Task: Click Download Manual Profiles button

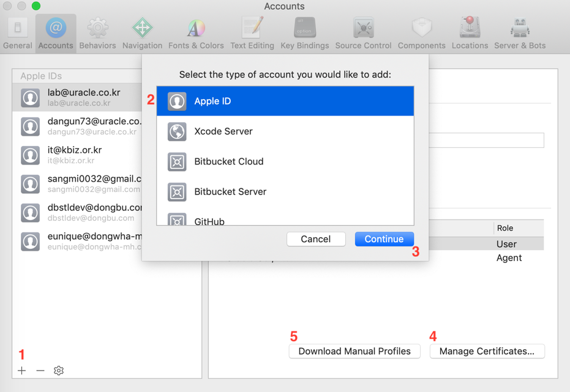Action: tap(354, 351)
